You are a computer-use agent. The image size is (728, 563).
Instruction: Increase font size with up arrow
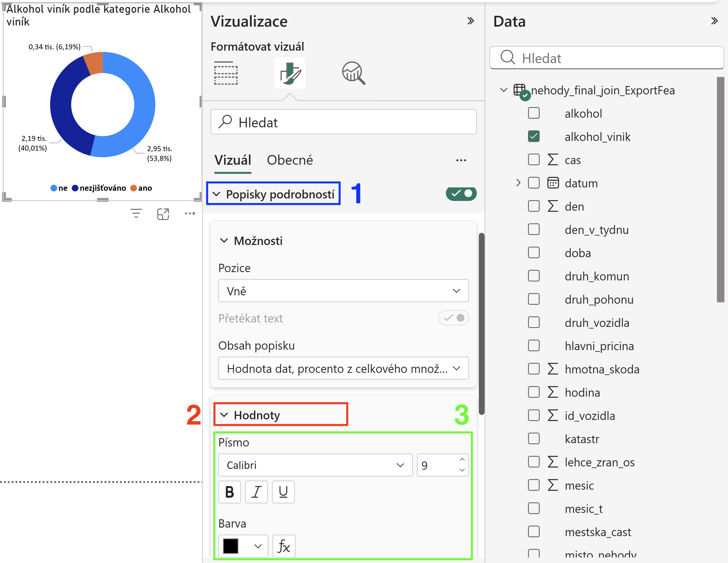pyautogui.click(x=462, y=459)
